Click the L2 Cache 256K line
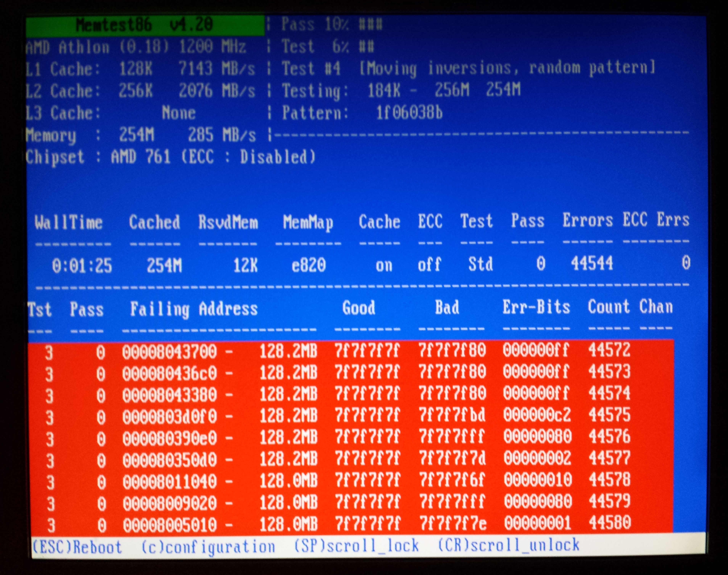The image size is (728, 575). click(x=140, y=91)
